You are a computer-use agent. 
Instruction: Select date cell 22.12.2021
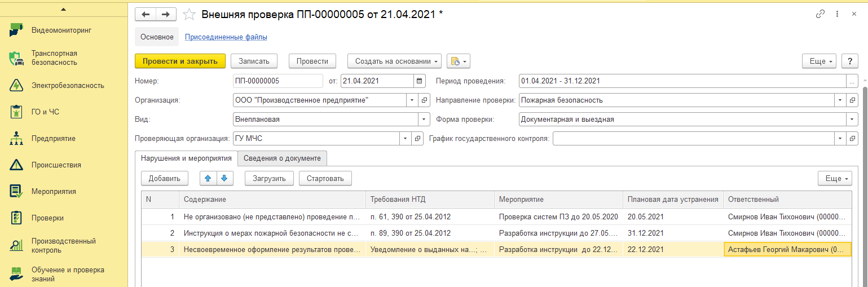point(673,249)
